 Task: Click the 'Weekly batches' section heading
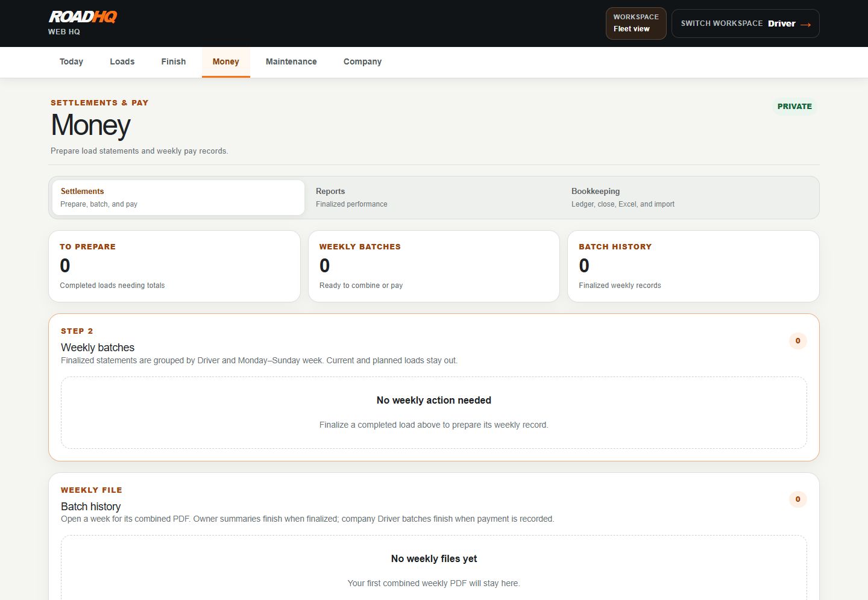(98, 348)
